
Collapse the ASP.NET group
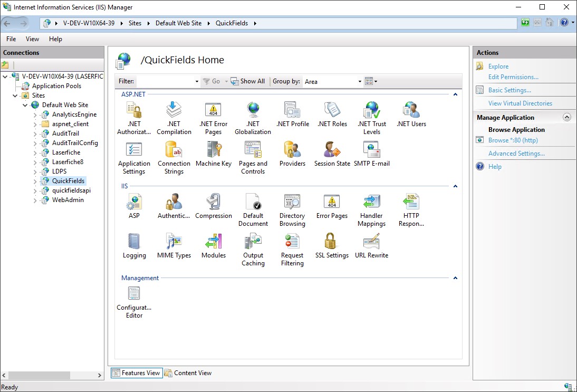pyautogui.click(x=455, y=94)
